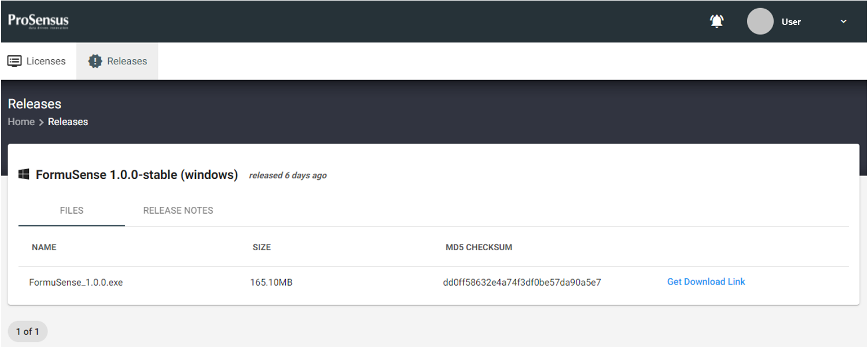The image size is (868, 347).
Task: Open the user avatar menu
Action: 760,21
